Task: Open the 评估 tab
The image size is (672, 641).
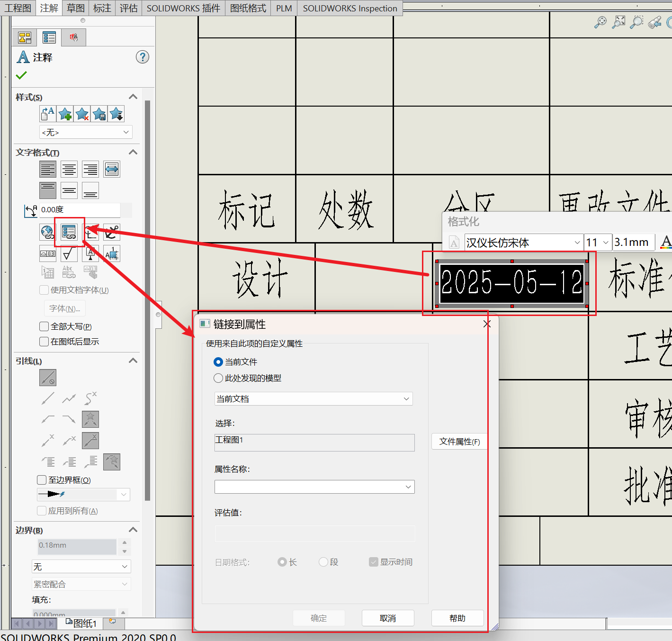Action: point(128,8)
